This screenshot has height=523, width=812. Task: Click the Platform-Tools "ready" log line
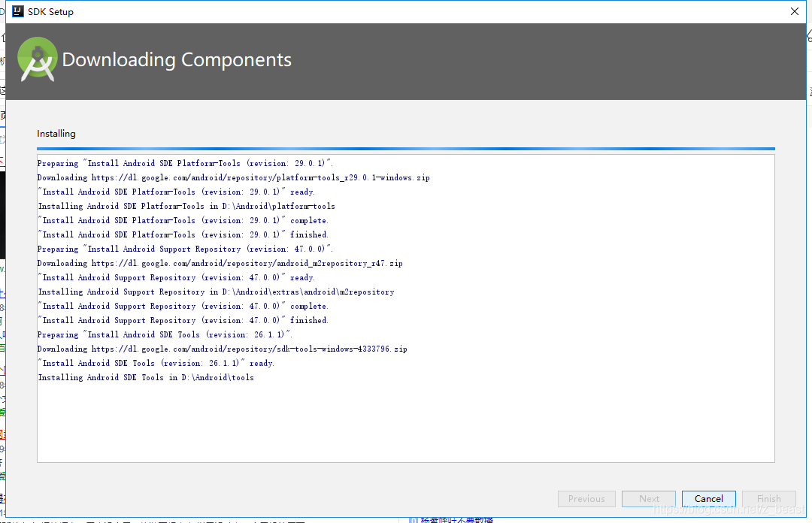[x=176, y=192]
